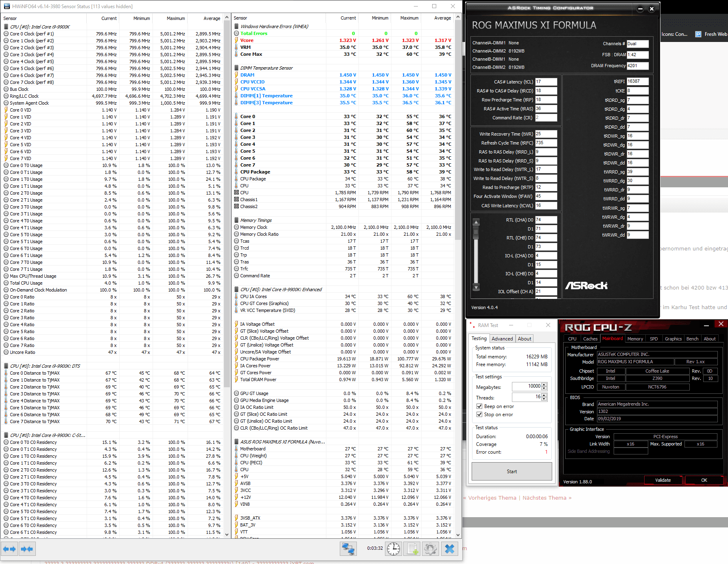Switch to the Advanced tab in RAM Test
The image size is (728, 564).
coord(502,339)
